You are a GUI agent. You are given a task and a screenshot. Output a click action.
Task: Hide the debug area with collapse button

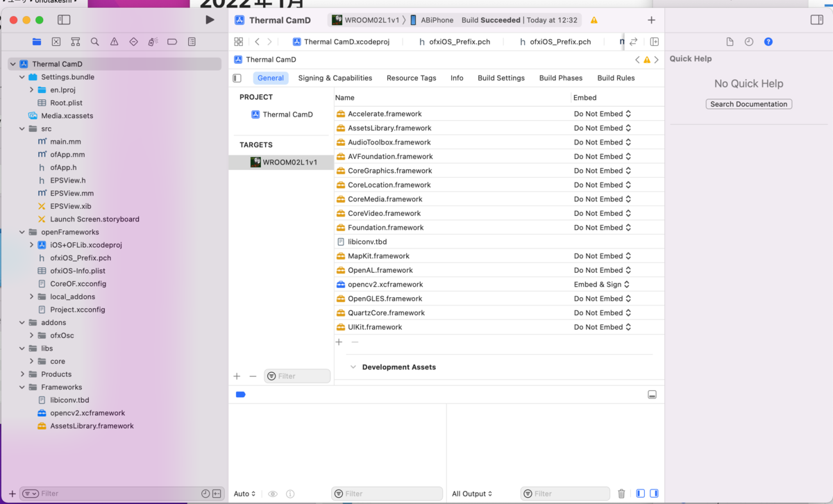652,394
